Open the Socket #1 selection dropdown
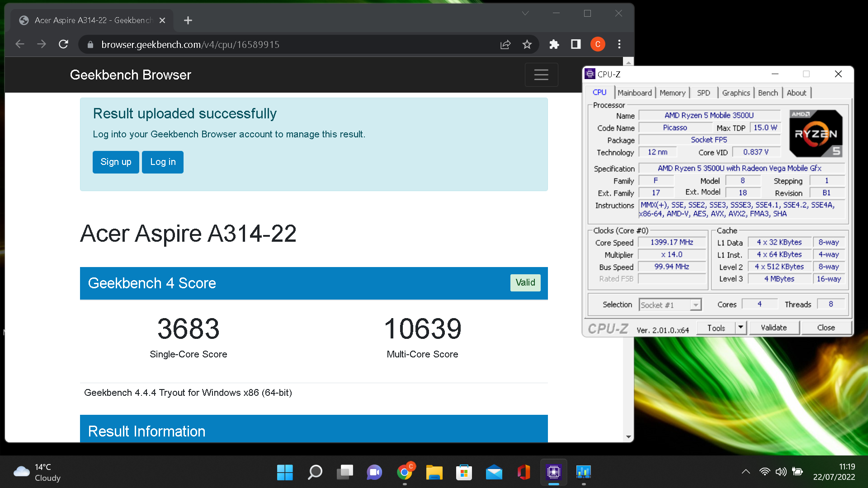 670,305
